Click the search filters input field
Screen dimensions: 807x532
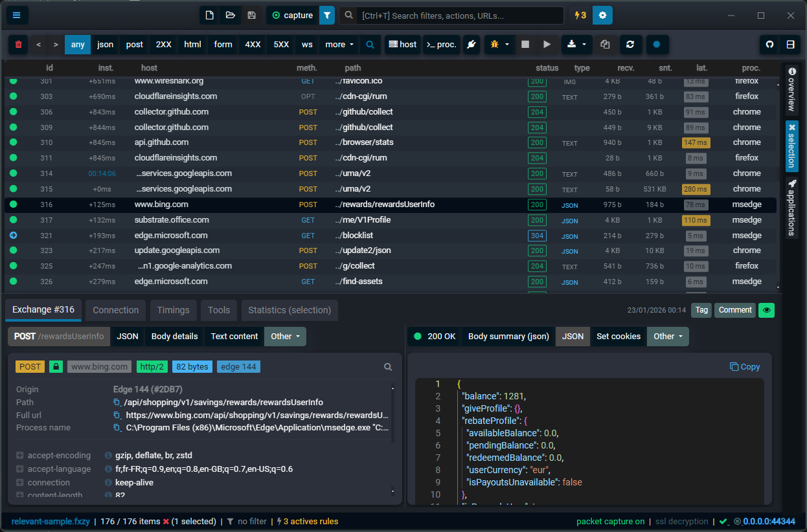pyautogui.click(x=453, y=14)
